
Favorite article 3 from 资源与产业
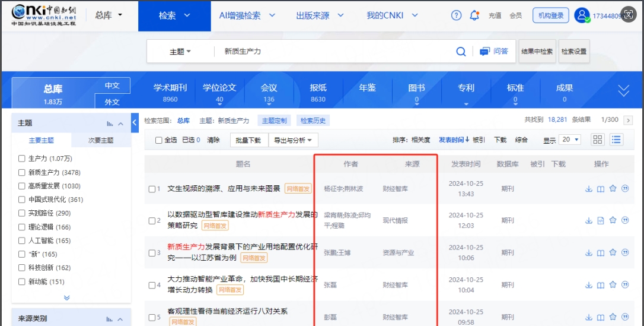pyautogui.click(x=613, y=252)
